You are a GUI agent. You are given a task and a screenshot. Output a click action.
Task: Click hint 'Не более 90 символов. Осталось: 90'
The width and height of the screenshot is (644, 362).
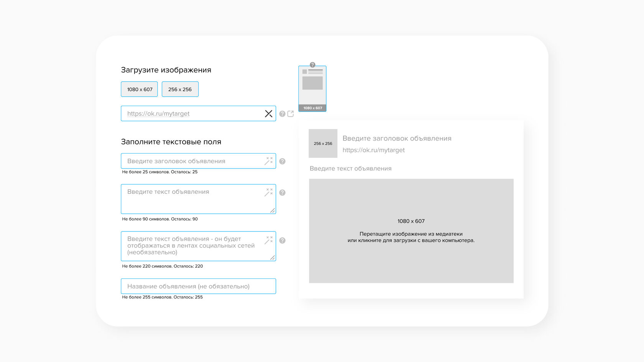[160, 219]
